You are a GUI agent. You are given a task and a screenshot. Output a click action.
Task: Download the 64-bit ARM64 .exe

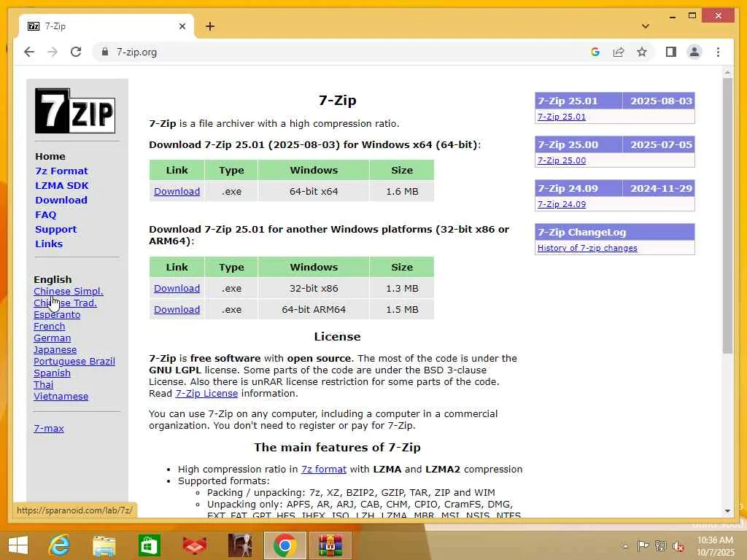[177, 309]
